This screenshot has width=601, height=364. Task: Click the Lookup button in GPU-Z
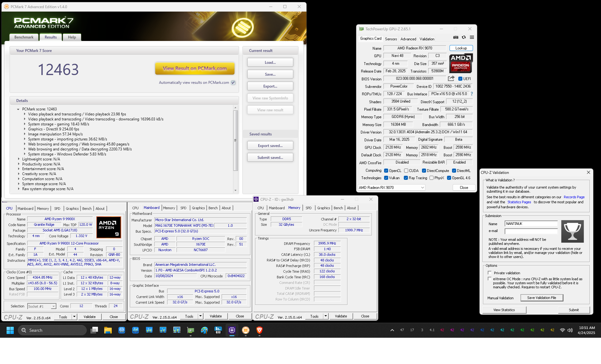point(461,48)
